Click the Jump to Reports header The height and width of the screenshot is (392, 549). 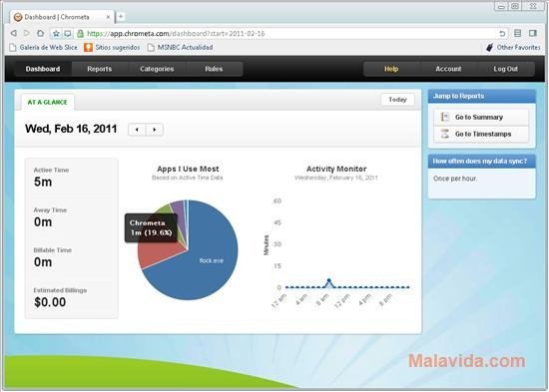click(482, 96)
